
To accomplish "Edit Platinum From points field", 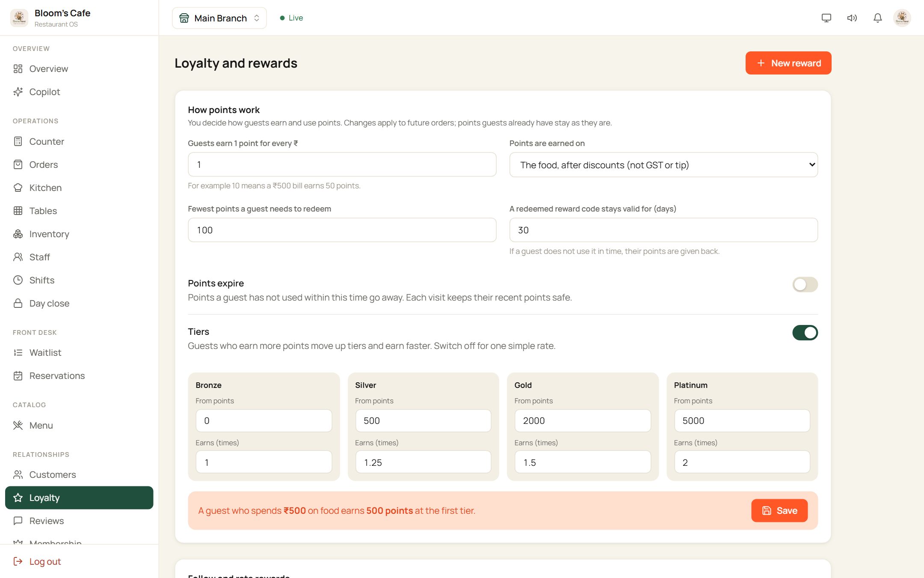I will pyautogui.click(x=742, y=421).
